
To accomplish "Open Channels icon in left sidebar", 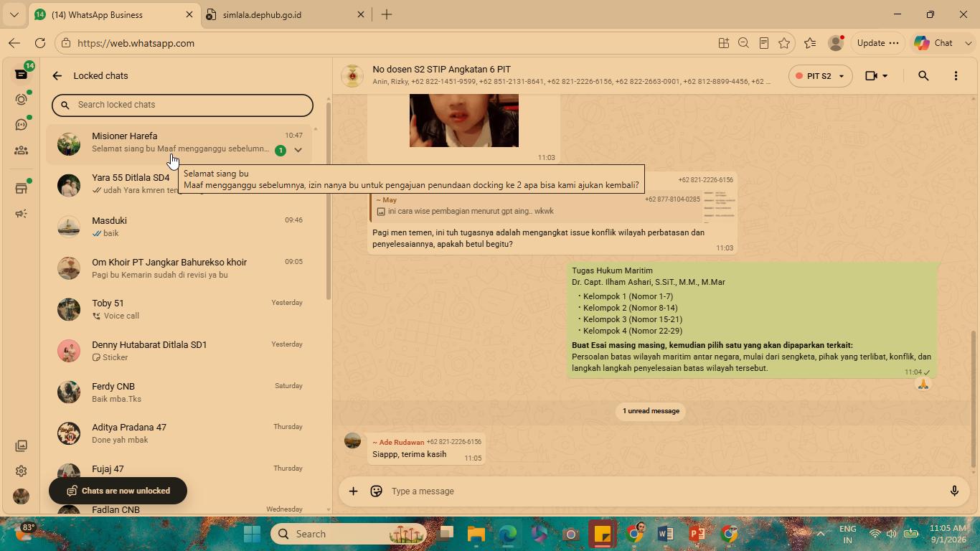I will [21, 125].
